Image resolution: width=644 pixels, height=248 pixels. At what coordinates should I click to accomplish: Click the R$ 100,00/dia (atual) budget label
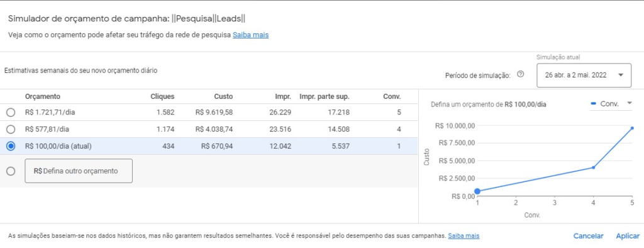pos(58,147)
